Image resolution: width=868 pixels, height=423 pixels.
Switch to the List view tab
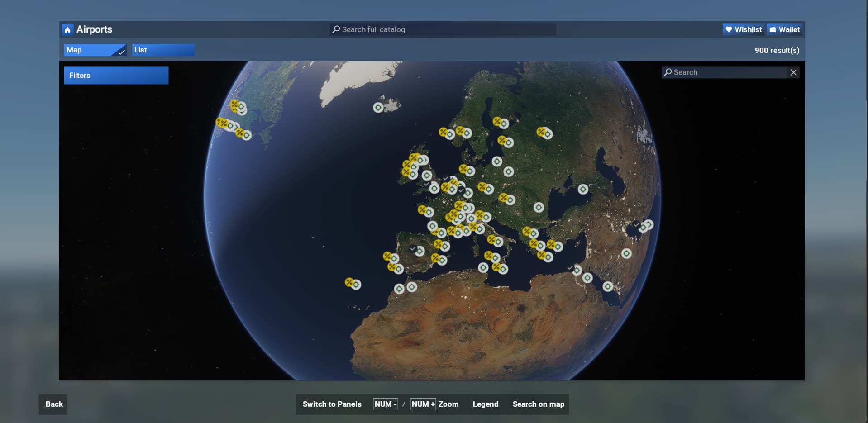[x=163, y=50]
